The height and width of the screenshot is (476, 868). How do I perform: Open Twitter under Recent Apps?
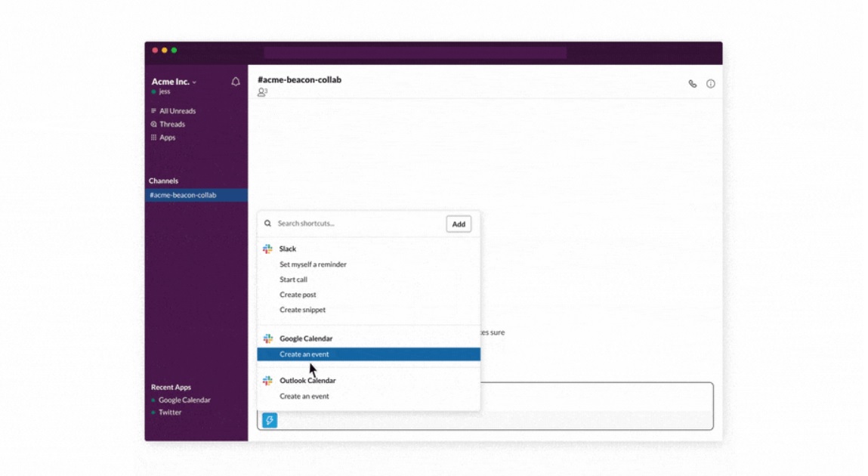point(170,413)
